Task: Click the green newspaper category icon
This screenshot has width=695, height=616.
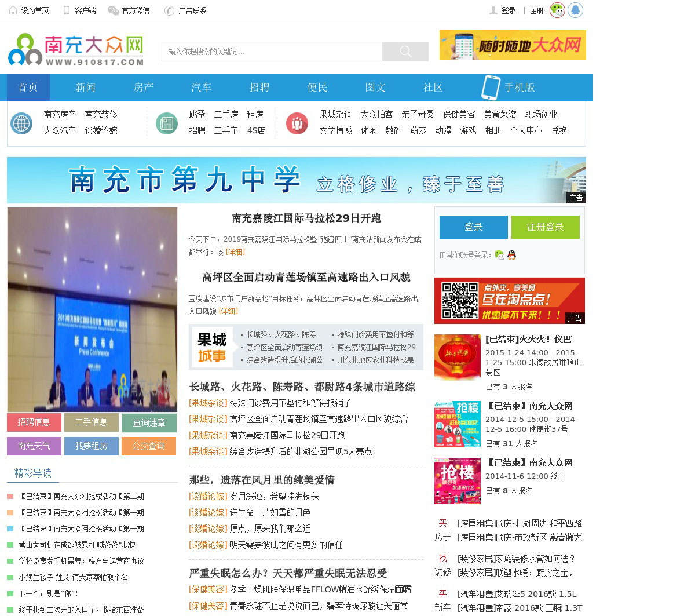Action: pyautogui.click(x=167, y=123)
